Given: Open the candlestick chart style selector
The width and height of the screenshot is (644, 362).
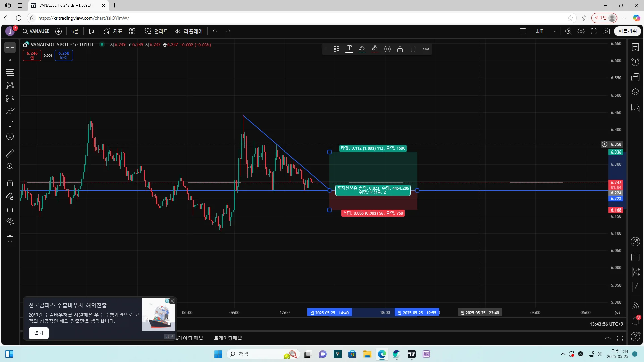Looking at the screenshot, I should tap(91, 31).
